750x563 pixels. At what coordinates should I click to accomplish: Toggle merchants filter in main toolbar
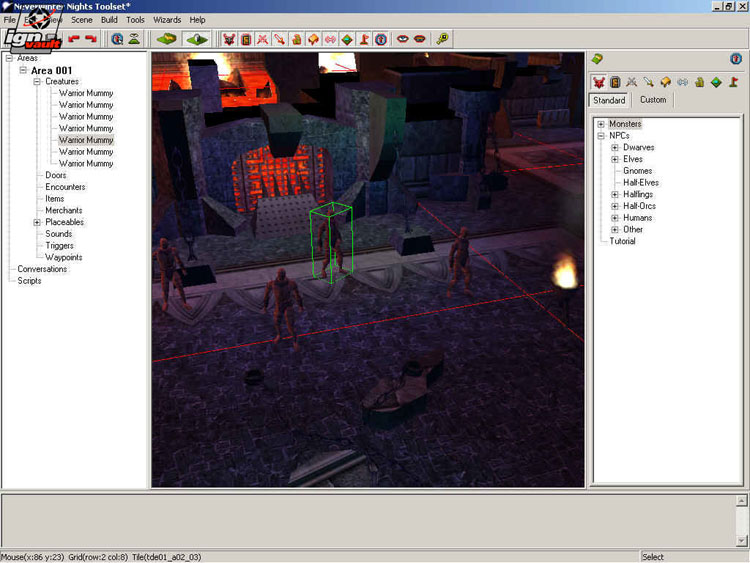[x=297, y=39]
